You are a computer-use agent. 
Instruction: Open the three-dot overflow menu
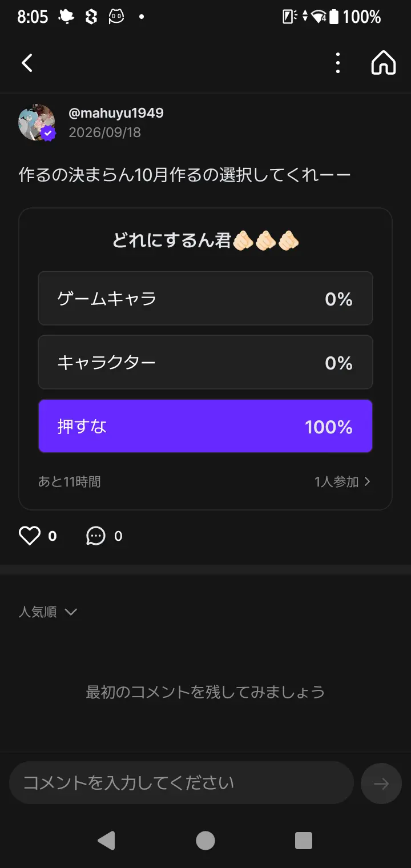pyautogui.click(x=338, y=63)
